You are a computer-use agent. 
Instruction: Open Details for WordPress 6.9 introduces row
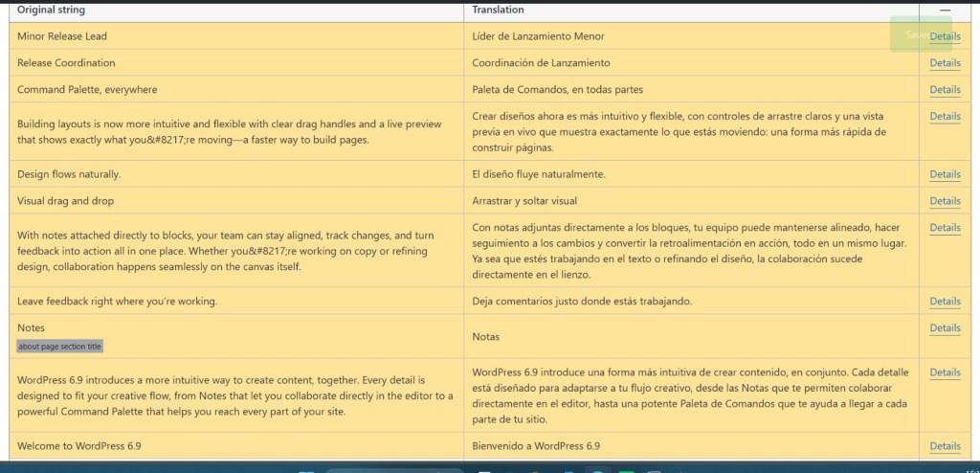[x=945, y=372]
